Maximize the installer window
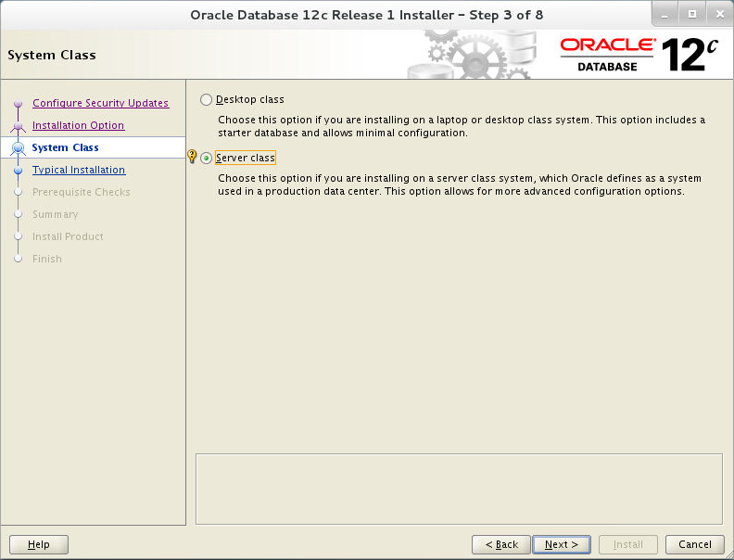734x560 pixels. [692, 15]
